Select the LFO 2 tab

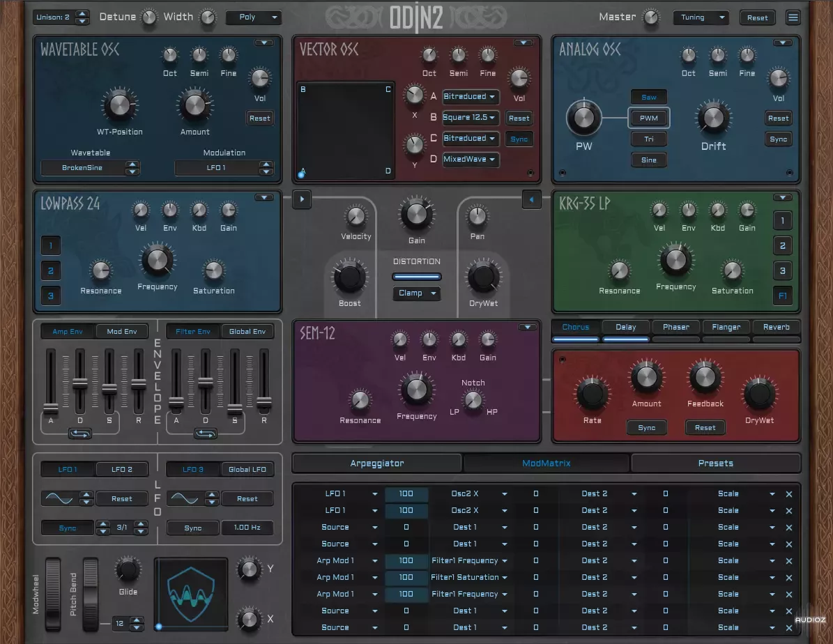(x=122, y=470)
